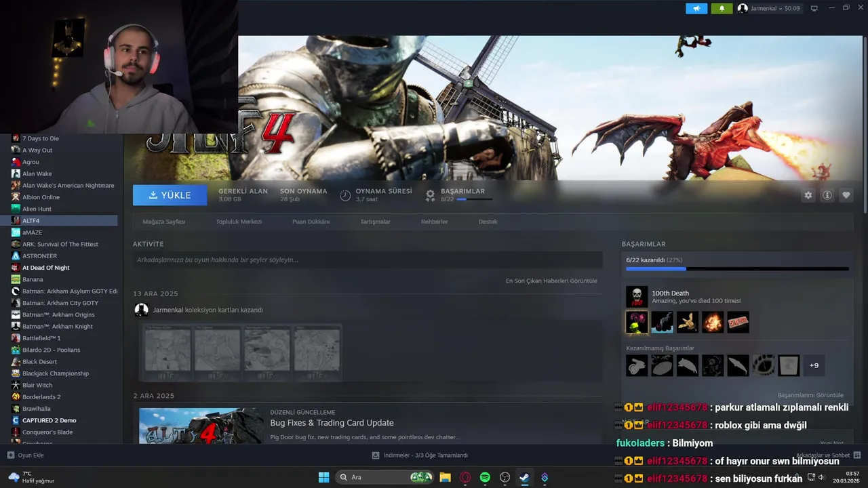
Task: Open the Tartışmalar tab
Action: (x=375, y=222)
